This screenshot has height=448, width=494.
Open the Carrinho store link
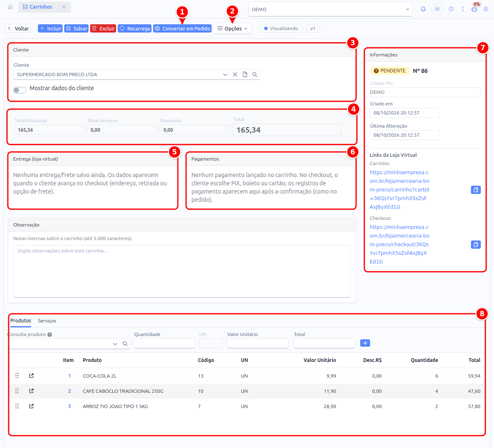click(399, 190)
